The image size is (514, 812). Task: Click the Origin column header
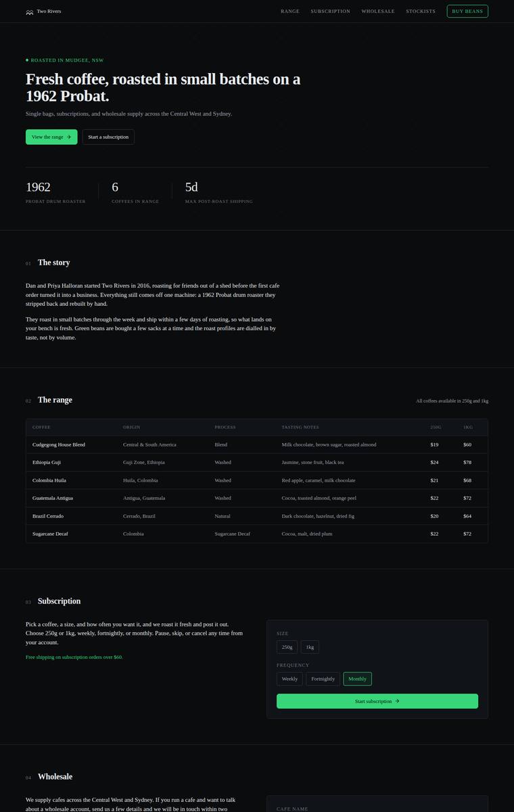tap(132, 427)
